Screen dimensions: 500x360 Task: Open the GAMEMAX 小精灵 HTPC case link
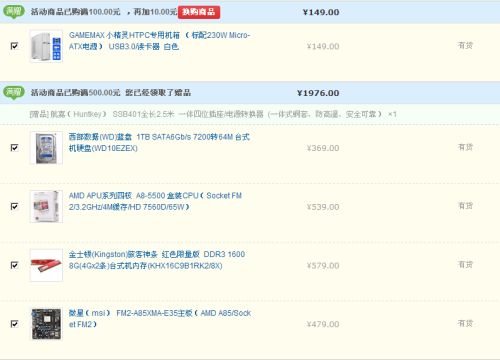(x=159, y=41)
